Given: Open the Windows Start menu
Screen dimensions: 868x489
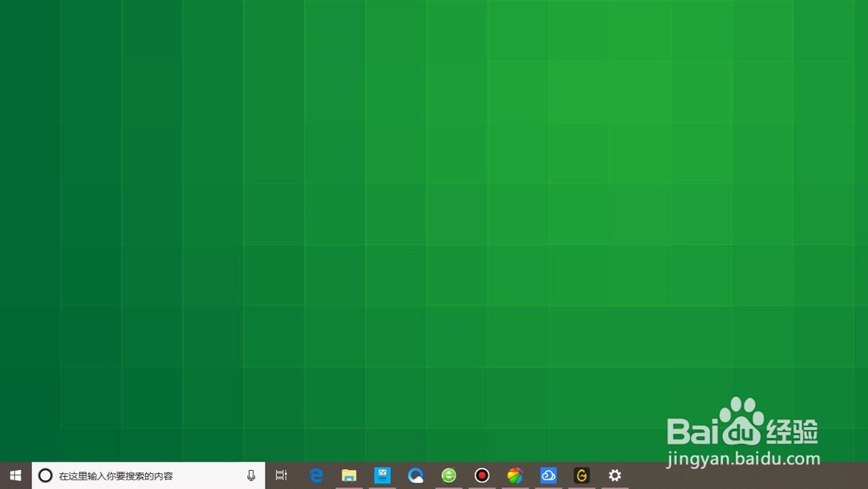Looking at the screenshot, I should tap(16, 475).
